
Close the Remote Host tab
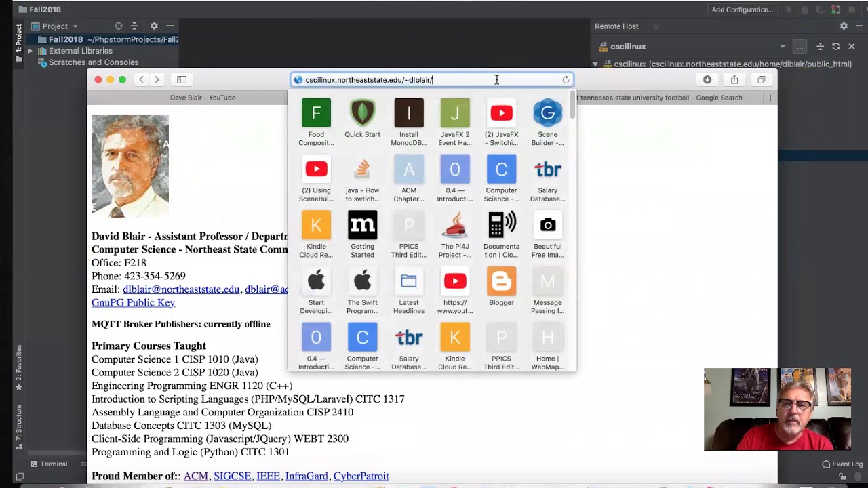tap(656, 26)
